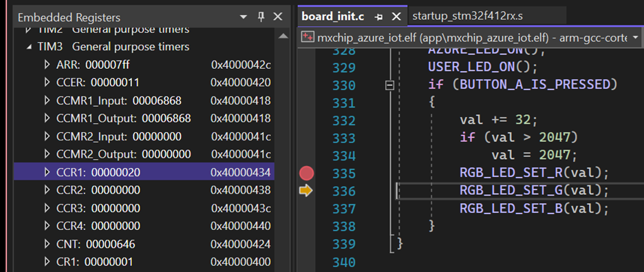Click BUTTON_A_IS_PRESSED in the if condition
The height and width of the screenshot is (272, 644).
[x=535, y=85]
